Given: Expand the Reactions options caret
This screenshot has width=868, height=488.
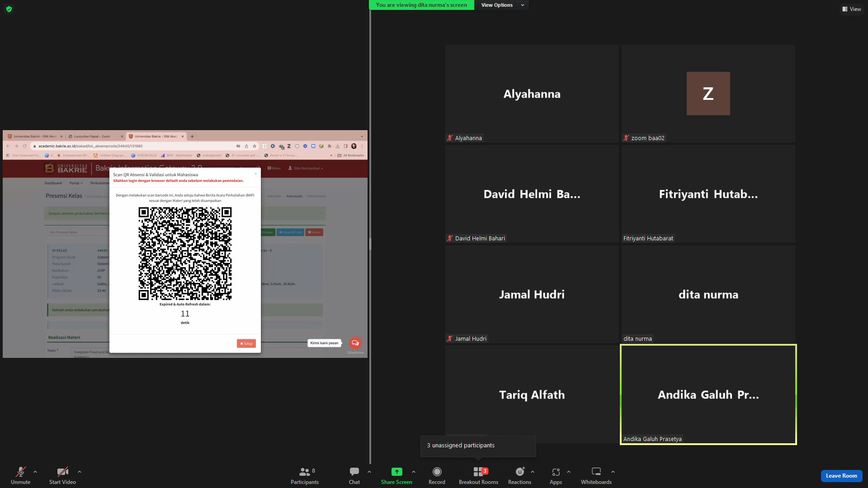Looking at the screenshot, I should tap(533, 472).
